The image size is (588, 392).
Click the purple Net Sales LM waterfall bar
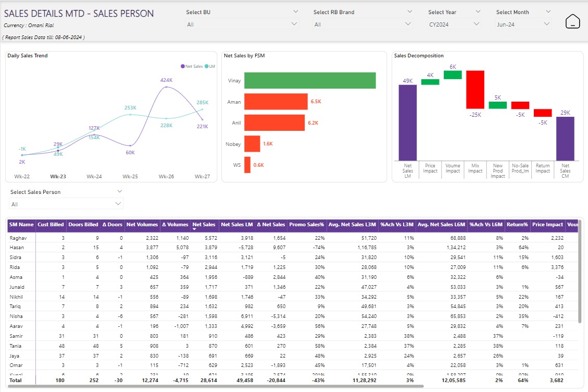point(407,123)
